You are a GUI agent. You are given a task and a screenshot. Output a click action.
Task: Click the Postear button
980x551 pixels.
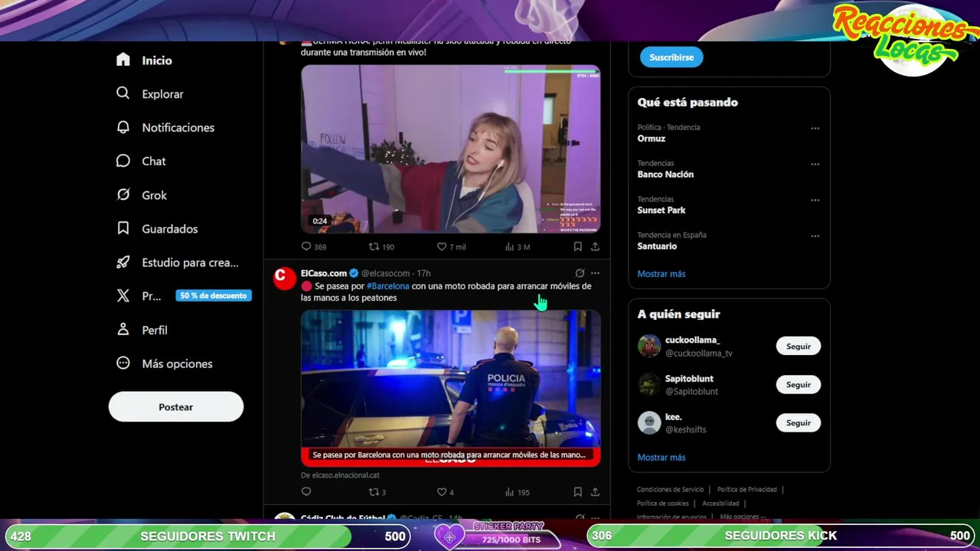pyautogui.click(x=176, y=407)
